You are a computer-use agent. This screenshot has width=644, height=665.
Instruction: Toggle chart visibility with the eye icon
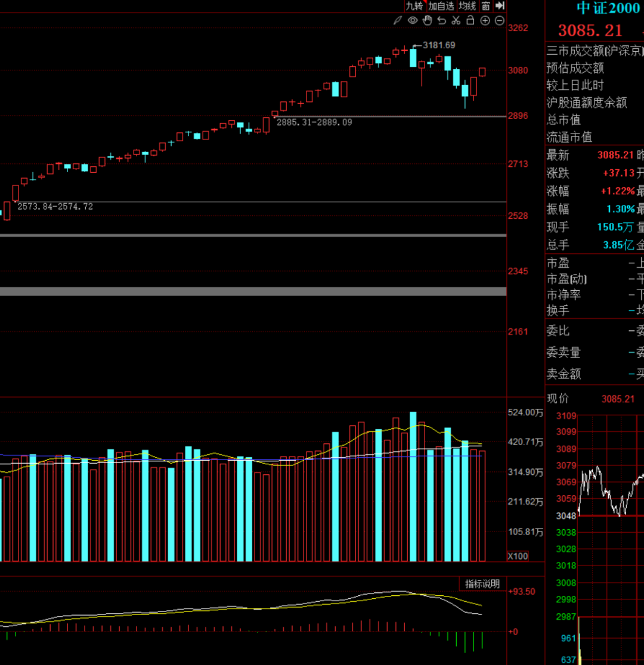click(x=412, y=21)
